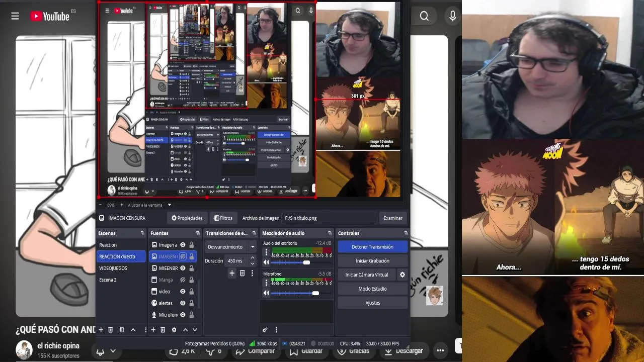Mute the Microfono channel
This screenshot has width=644, height=362.
pos(266,293)
